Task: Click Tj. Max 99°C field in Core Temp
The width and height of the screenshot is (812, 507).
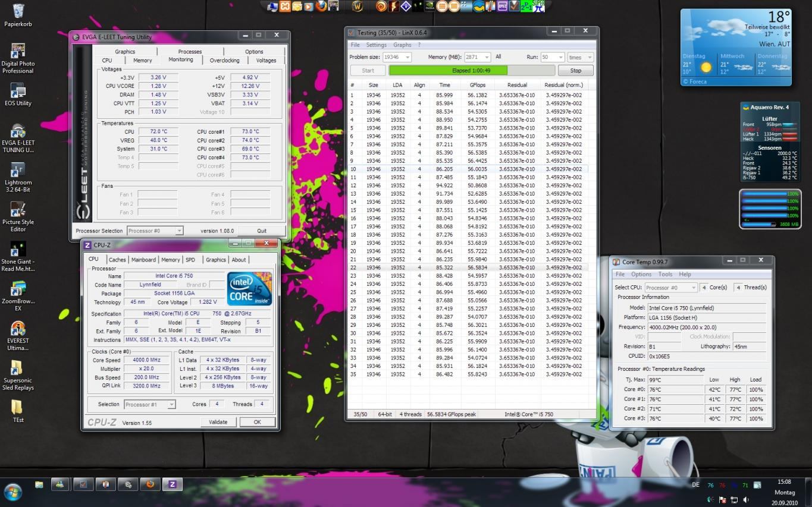Action: (675, 380)
